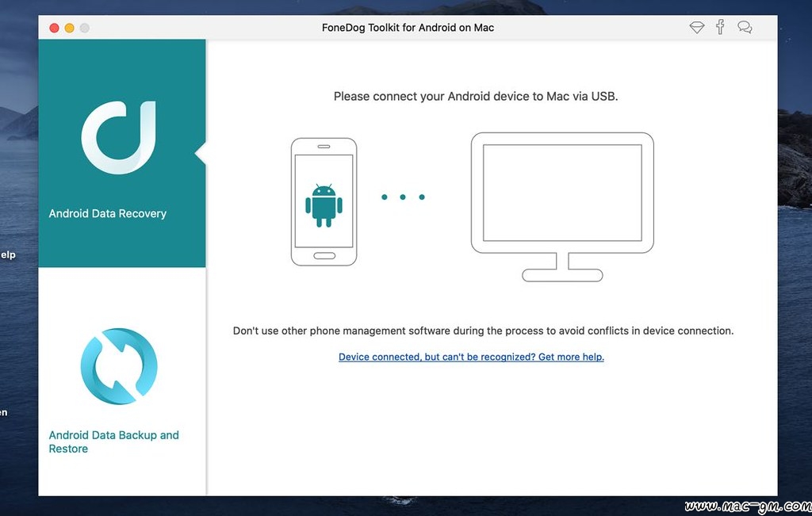This screenshot has height=516, width=812.
Task: Select the Android Data Recovery logo icon
Action: coord(119,137)
